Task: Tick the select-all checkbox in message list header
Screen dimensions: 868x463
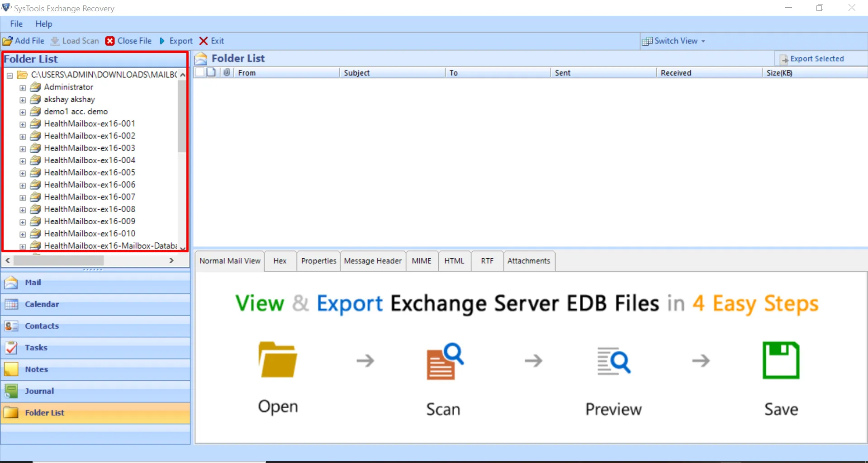Action: [199, 72]
